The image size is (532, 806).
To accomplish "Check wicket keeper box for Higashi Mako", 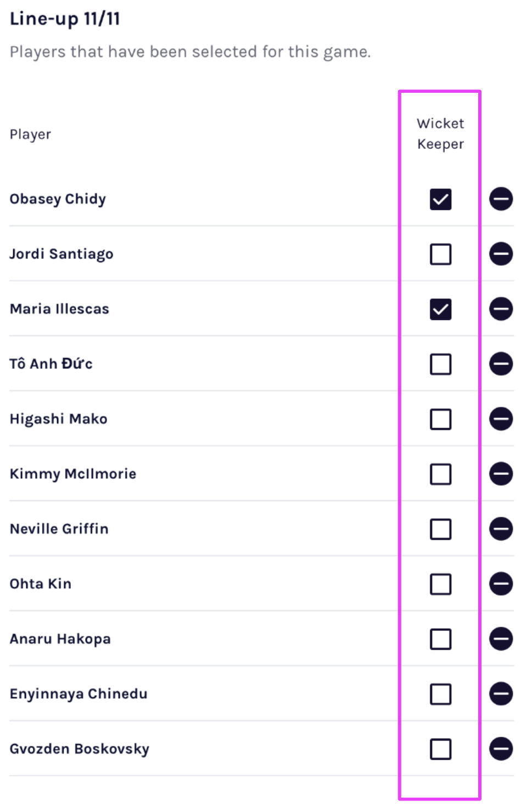I will pyautogui.click(x=440, y=419).
